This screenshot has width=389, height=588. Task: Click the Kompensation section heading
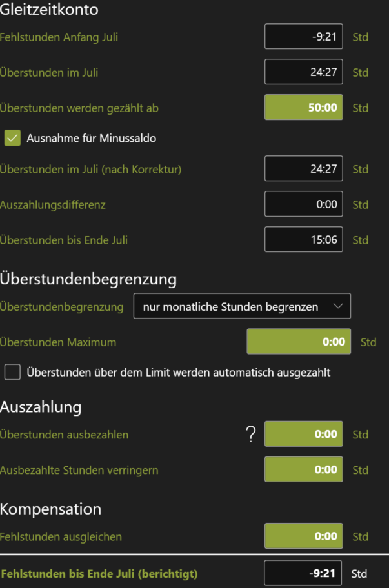pos(51,509)
